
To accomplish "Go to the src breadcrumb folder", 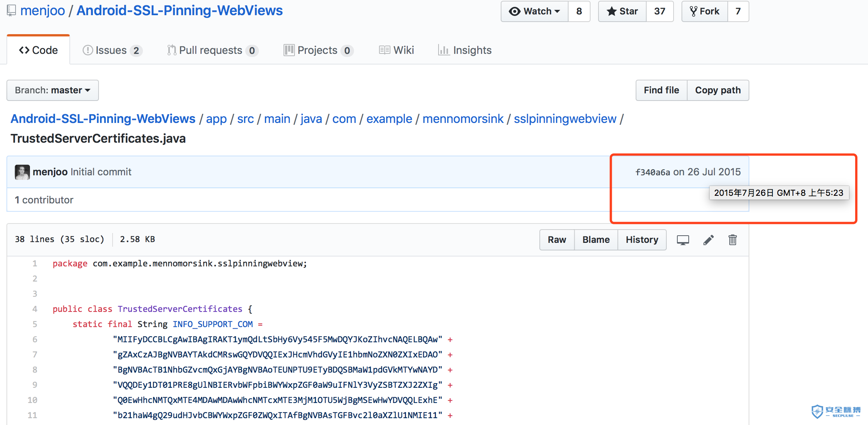I will [246, 119].
